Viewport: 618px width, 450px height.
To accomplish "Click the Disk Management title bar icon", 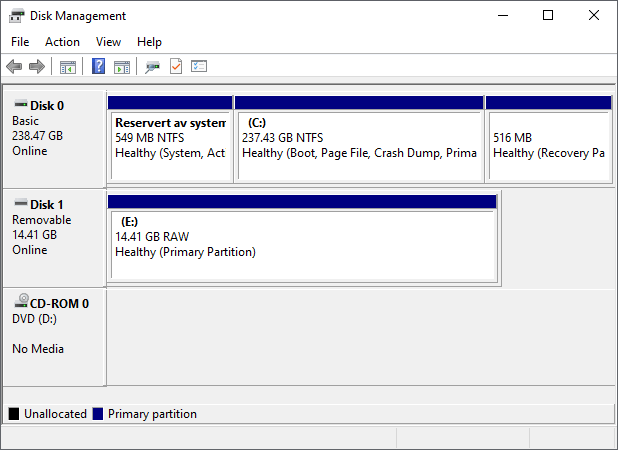I will [17, 16].
